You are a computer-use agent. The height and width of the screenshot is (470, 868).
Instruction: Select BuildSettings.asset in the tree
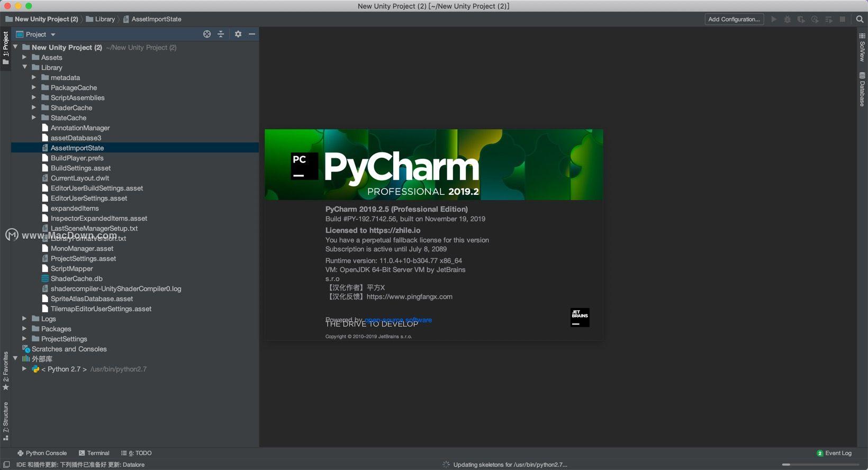(80, 168)
